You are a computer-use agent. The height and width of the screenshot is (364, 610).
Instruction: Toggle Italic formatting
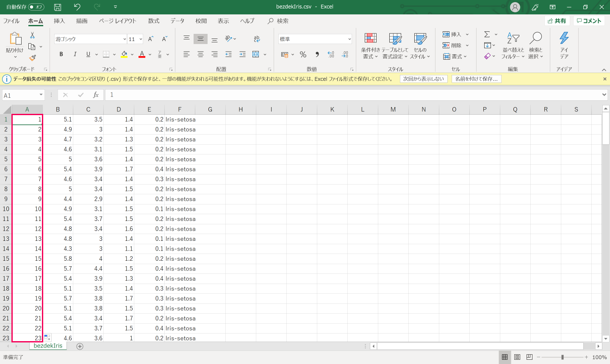[75, 54]
